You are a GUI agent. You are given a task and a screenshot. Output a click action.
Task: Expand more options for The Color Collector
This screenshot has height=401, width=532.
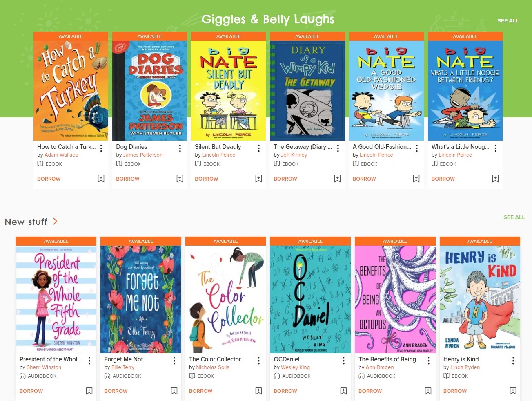click(259, 361)
